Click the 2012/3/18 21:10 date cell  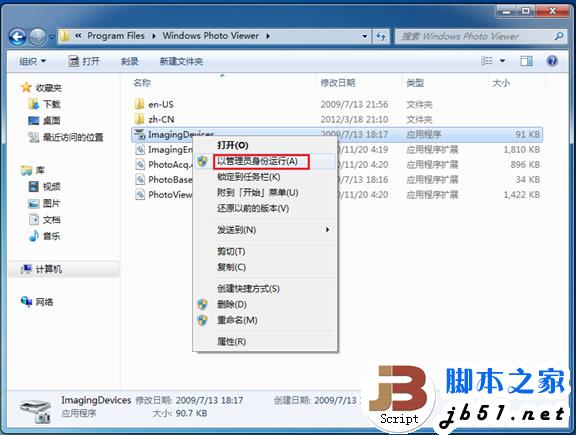(354, 119)
